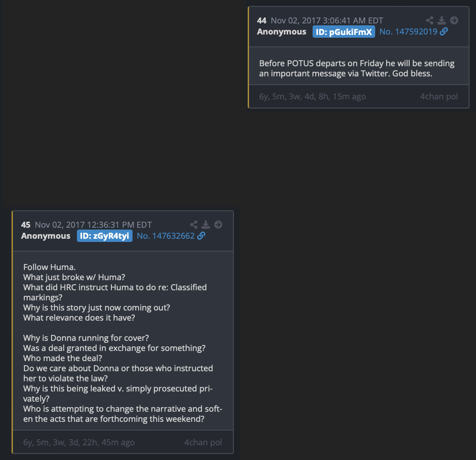Click the download icon on post 45
The image size is (476, 460).
click(206, 224)
